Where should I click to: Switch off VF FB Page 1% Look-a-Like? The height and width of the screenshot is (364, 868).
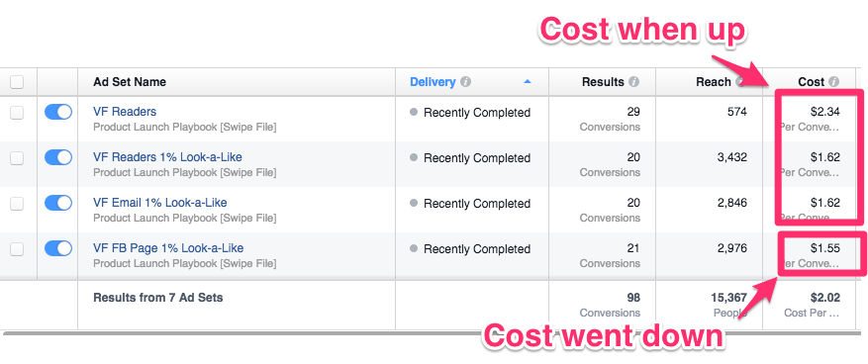[x=58, y=248]
